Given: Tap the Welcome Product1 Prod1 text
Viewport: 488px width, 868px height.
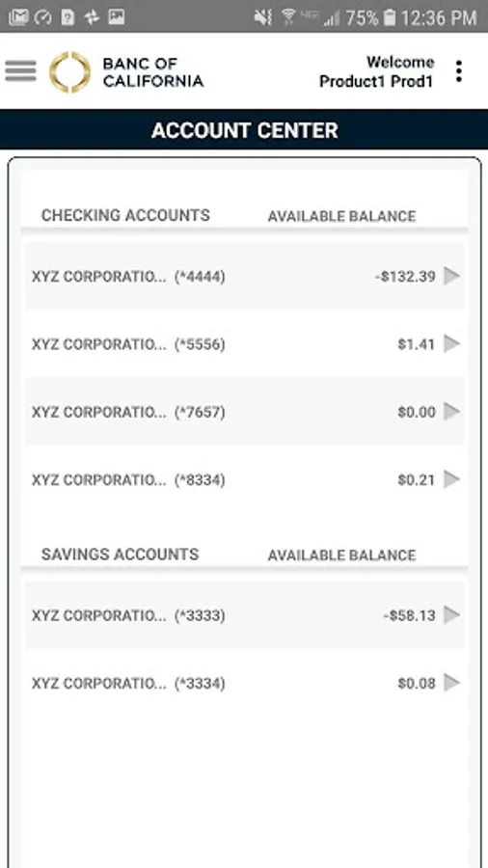Looking at the screenshot, I should click(x=377, y=72).
